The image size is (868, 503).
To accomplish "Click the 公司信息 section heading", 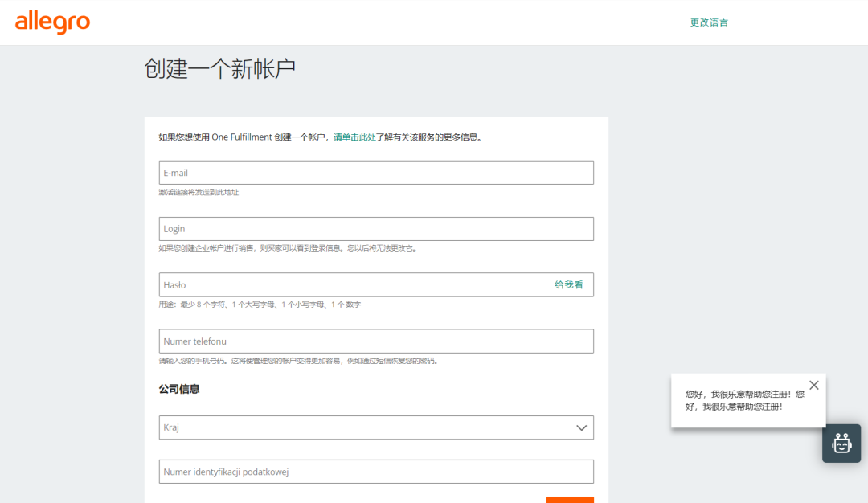I will click(x=178, y=388).
